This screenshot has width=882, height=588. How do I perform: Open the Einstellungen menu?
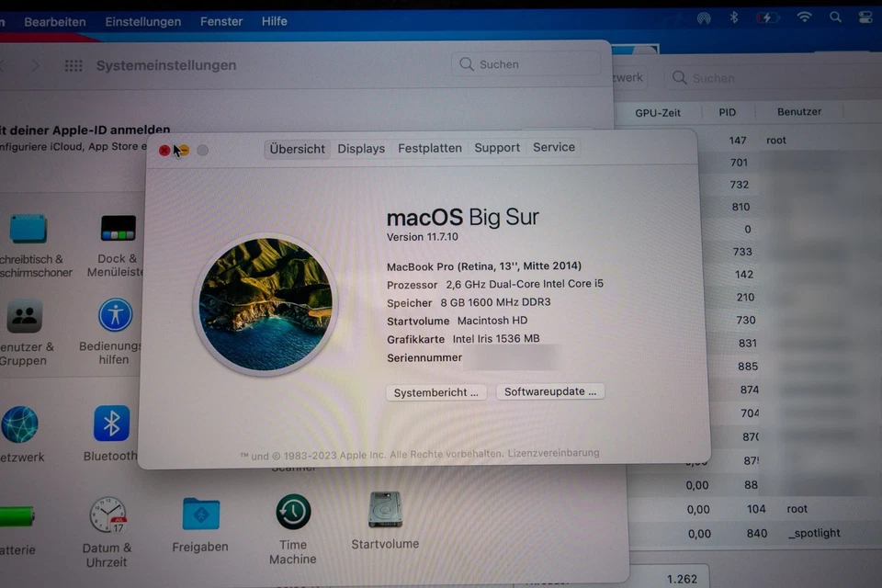click(x=143, y=22)
